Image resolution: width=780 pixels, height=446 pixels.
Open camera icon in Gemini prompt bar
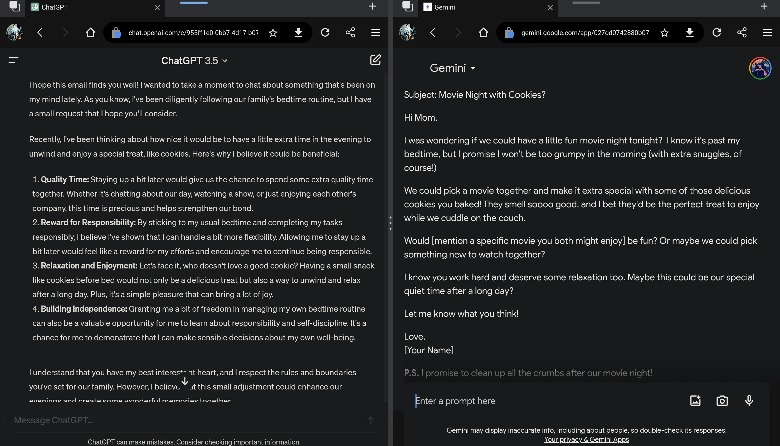722,401
